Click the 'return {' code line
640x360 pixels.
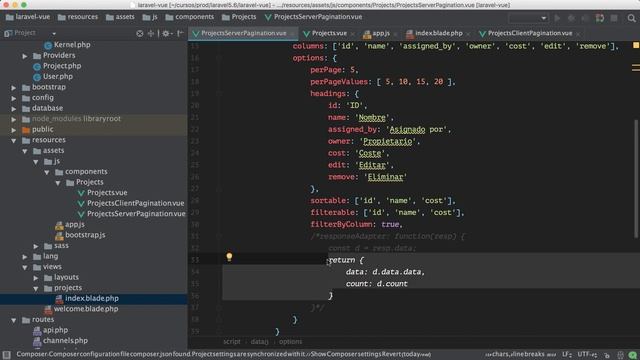(x=346, y=260)
